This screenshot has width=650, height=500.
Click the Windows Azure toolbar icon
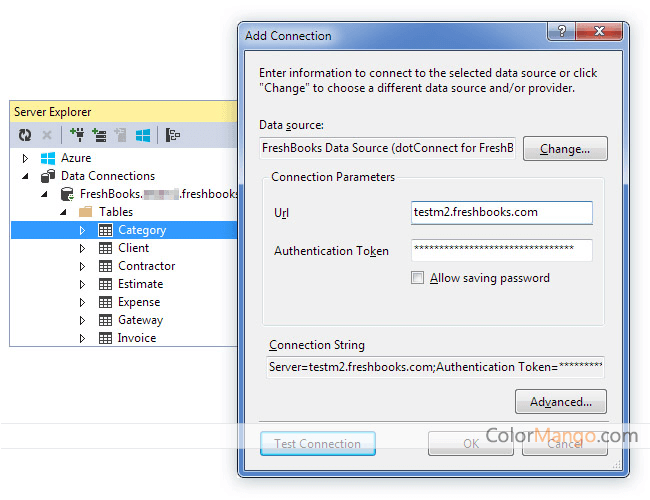(143, 135)
